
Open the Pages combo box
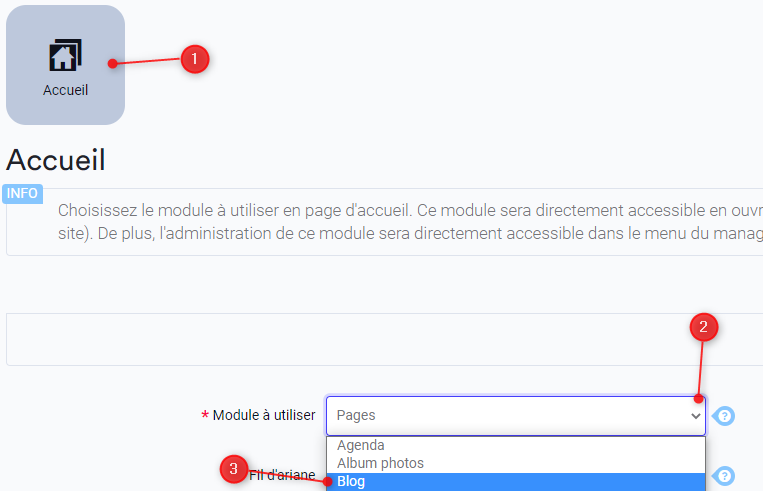(516, 416)
